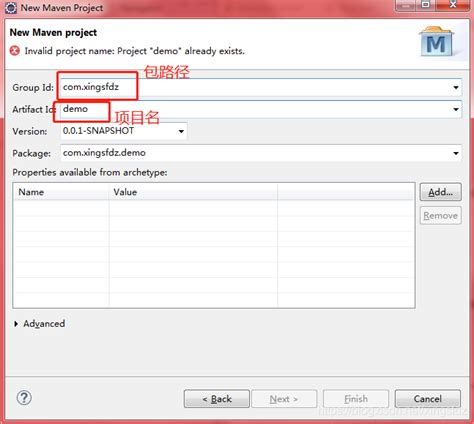The height and width of the screenshot is (424, 474).
Task: Click the Remove button
Action: tap(440, 216)
